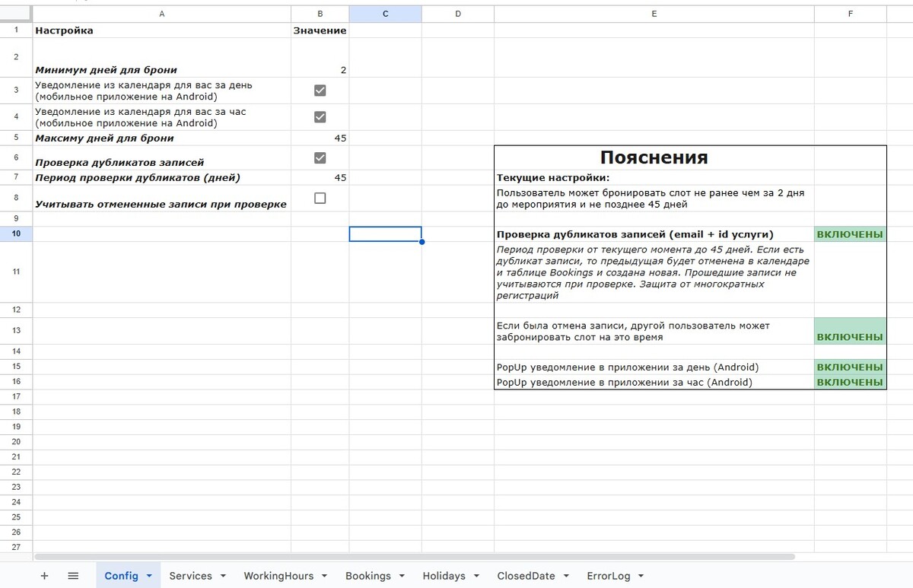Open the all sheets list icon
Image resolution: width=913 pixels, height=588 pixels.
point(73,576)
